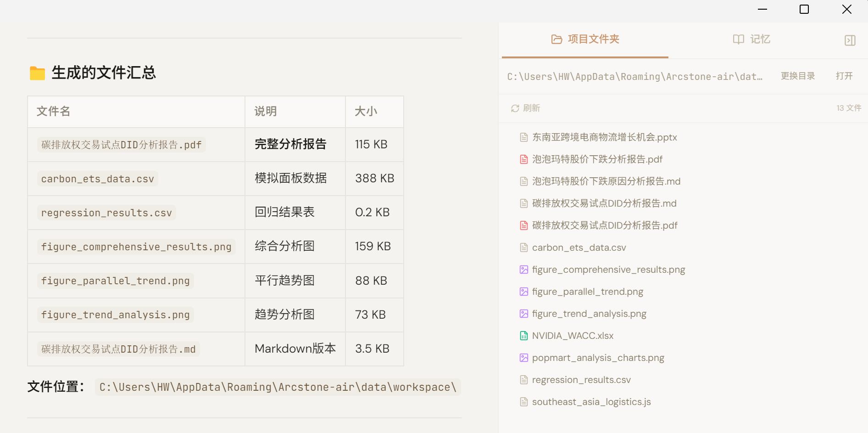Viewport: 868px width, 433px height.
Task: Maximize the application window
Action: click(804, 9)
